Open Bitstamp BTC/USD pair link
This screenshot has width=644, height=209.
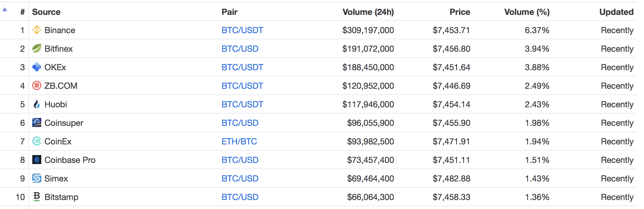240,197
